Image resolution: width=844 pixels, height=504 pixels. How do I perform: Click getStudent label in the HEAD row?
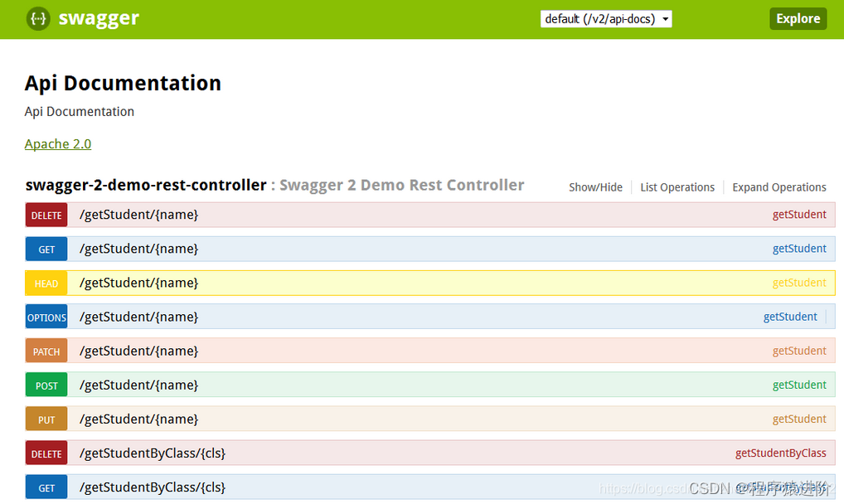pos(799,283)
